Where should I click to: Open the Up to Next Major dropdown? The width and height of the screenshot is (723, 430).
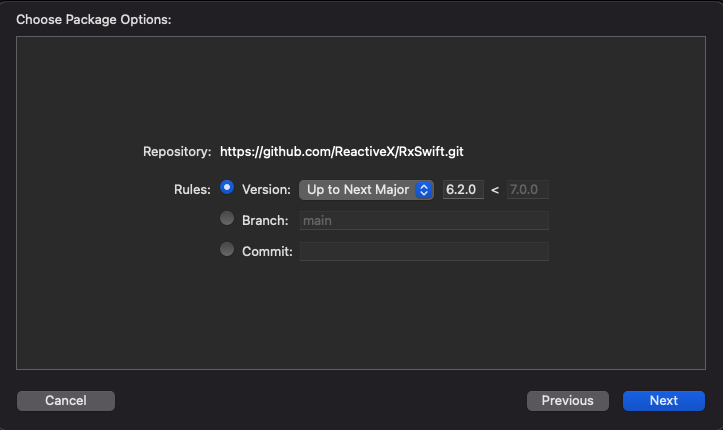point(366,190)
